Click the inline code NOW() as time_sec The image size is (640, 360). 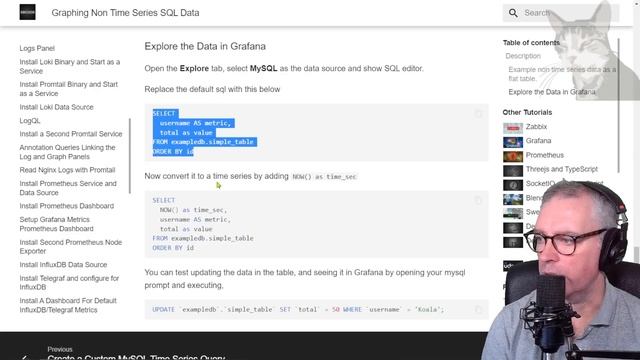pyautogui.click(x=324, y=177)
